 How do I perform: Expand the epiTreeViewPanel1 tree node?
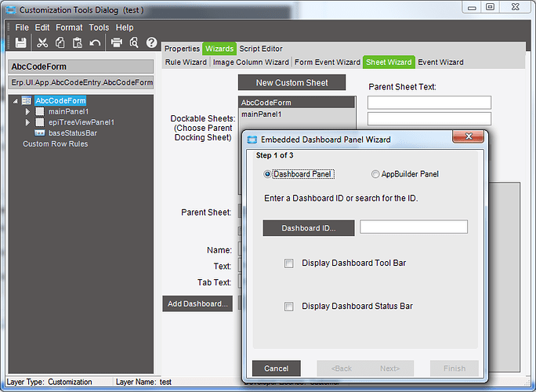click(x=27, y=122)
